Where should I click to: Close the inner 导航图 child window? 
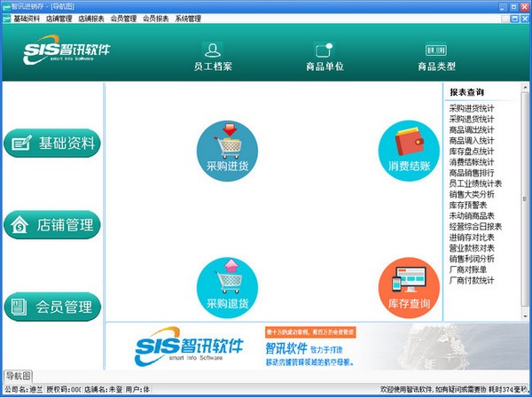pos(525,19)
